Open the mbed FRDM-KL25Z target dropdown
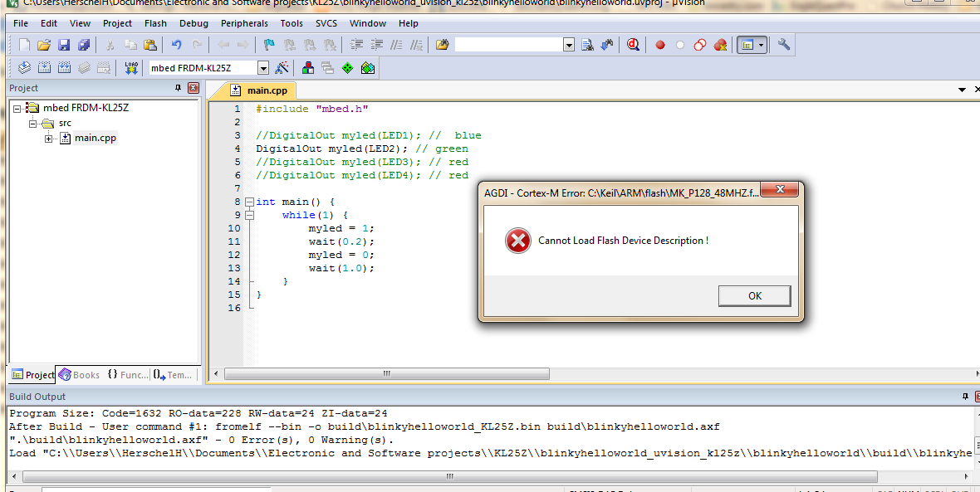The width and height of the screenshot is (980, 492). 263,68
